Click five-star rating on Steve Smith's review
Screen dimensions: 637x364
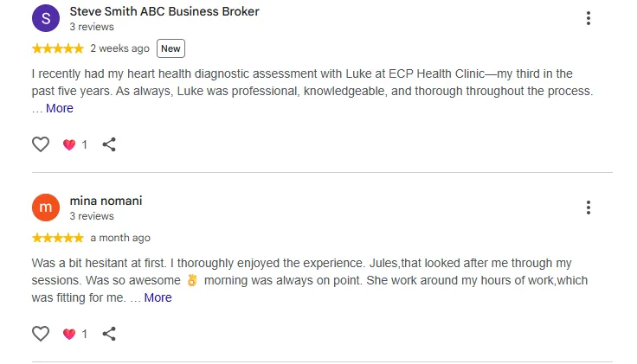pyautogui.click(x=58, y=48)
